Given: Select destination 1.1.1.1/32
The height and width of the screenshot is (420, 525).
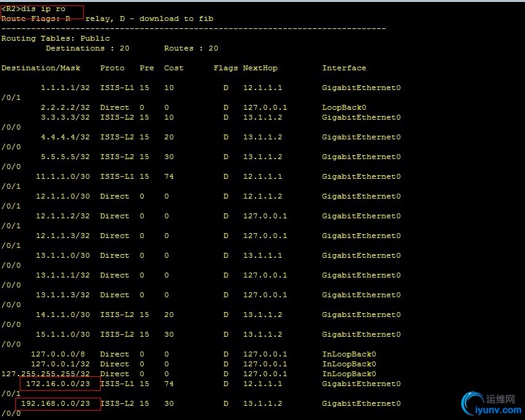Looking at the screenshot, I should 65,88.
